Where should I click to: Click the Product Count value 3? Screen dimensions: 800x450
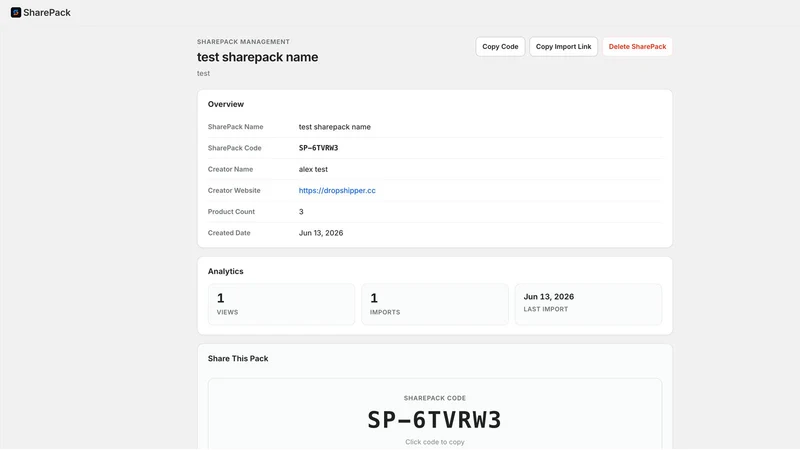[x=301, y=212]
